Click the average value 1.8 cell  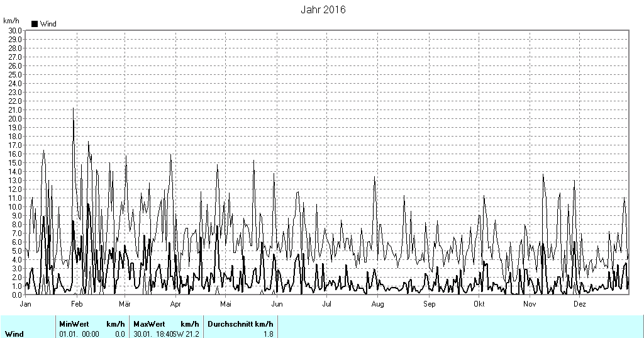point(268,334)
